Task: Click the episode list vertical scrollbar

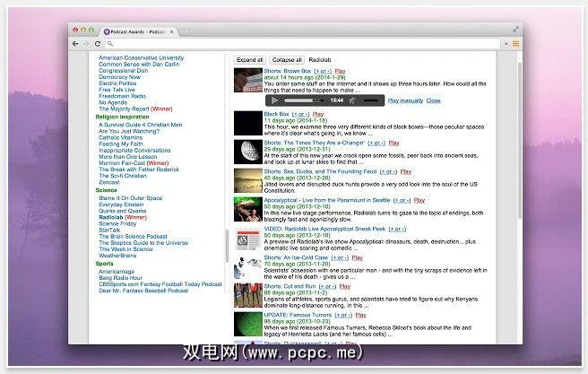Action: (x=519, y=141)
